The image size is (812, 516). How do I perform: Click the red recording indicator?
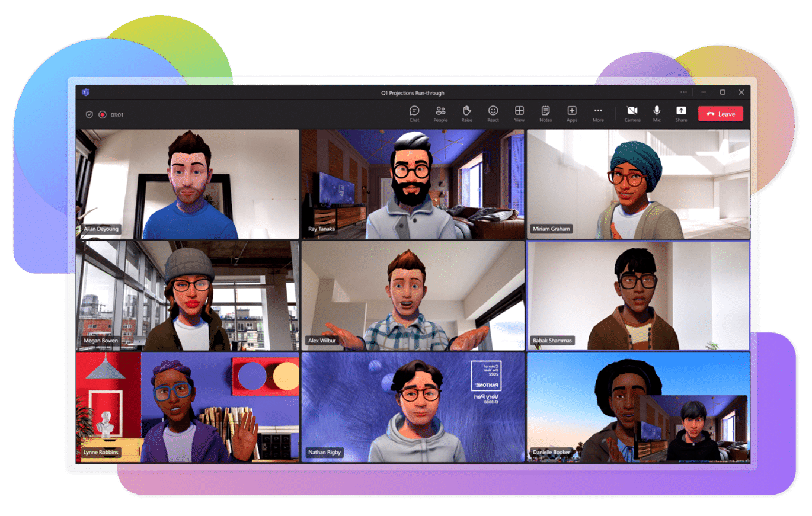click(103, 115)
